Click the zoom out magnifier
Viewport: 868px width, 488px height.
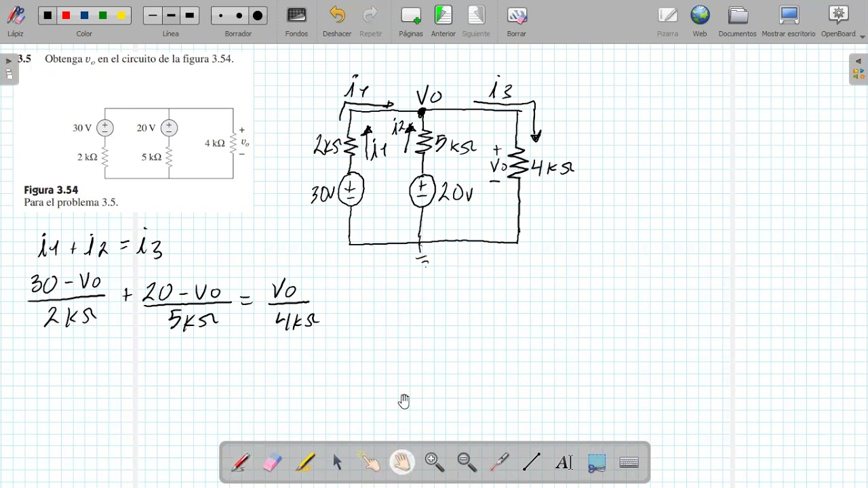(x=467, y=462)
